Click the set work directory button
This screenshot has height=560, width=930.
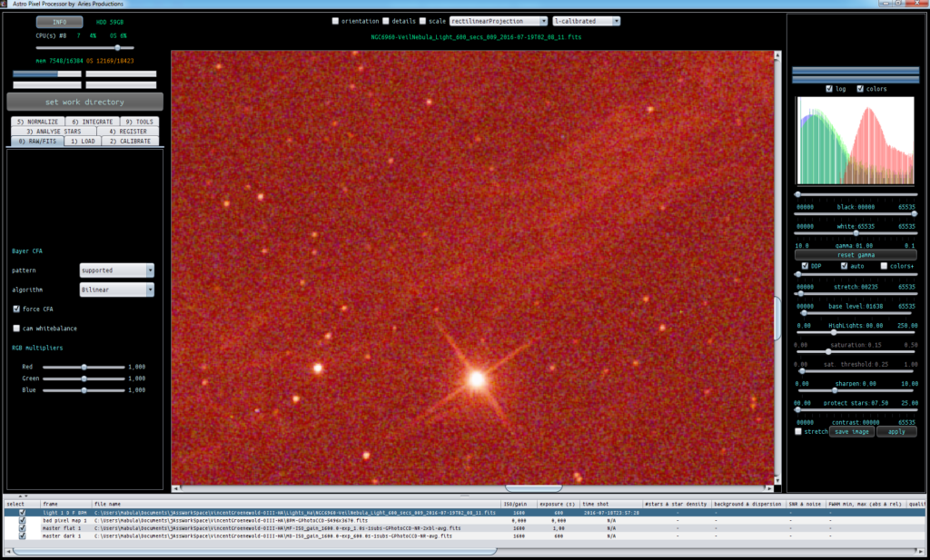pyautogui.click(x=84, y=102)
